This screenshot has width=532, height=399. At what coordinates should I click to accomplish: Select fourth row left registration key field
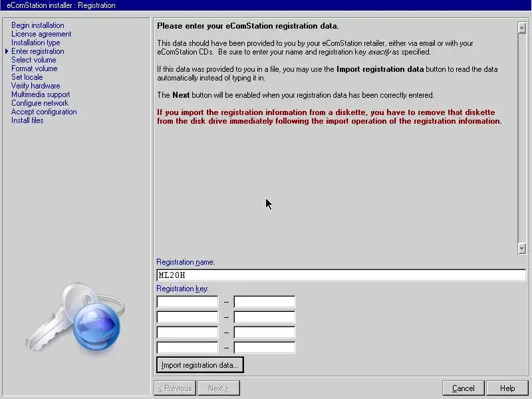coord(188,347)
